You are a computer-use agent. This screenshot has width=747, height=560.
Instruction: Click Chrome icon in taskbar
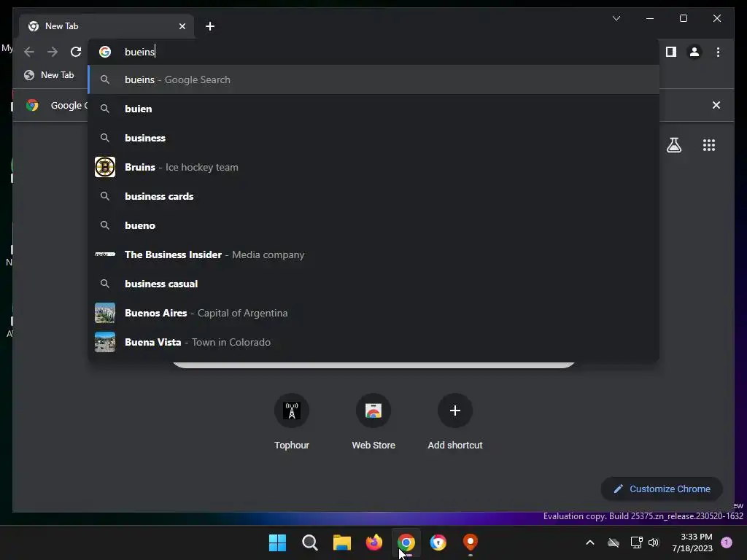(x=406, y=542)
